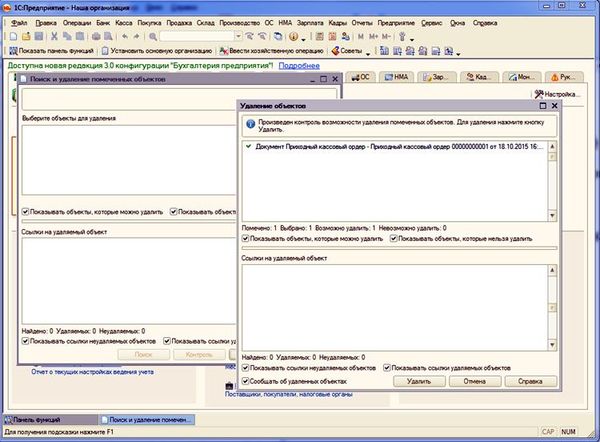This screenshot has height=442, width=600.
Task: Open the Зарплата menu
Action: coord(310,23)
